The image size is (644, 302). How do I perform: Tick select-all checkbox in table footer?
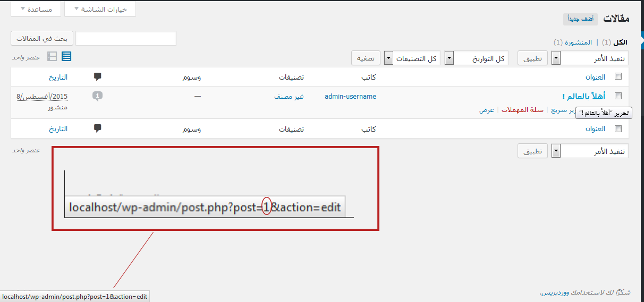point(618,128)
